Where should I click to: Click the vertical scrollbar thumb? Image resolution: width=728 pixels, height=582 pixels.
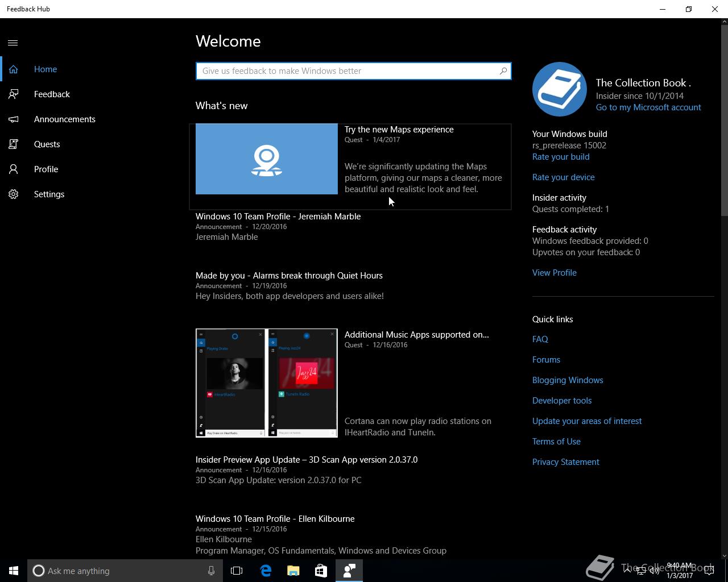pyautogui.click(x=725, y=120)
